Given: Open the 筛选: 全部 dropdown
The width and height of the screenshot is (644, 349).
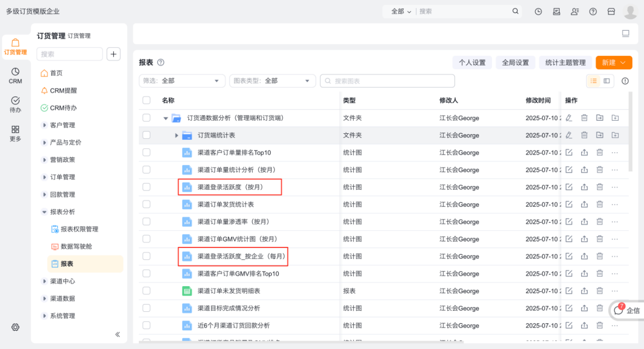Looking at the screenshot, I should (182, 81).
